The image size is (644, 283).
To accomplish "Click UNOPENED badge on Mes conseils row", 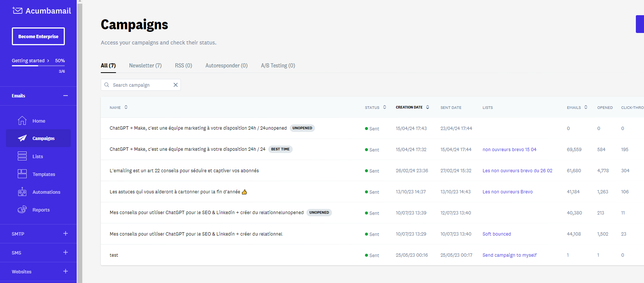I will 319,213.
